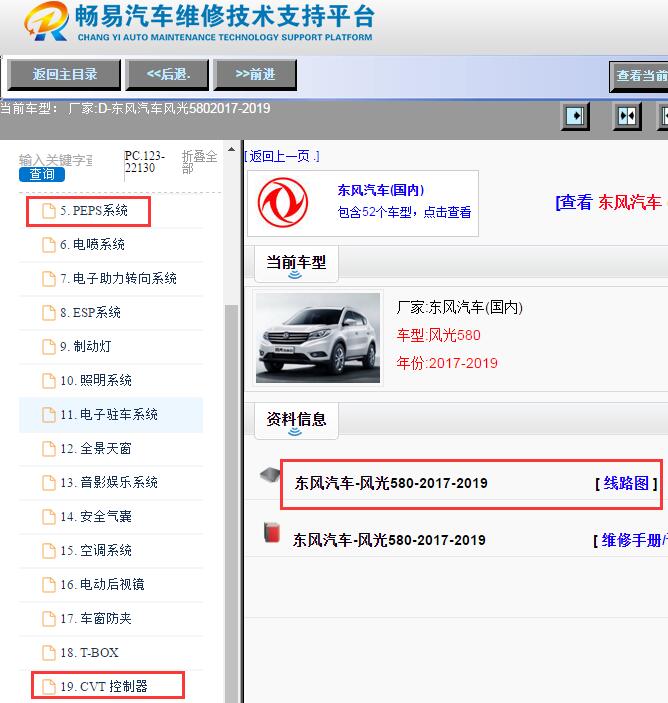668x703 pixels.
Task: Select 11. 电子驻车系统 tree item
Action: pyautogui.click(x=109, y=415)
